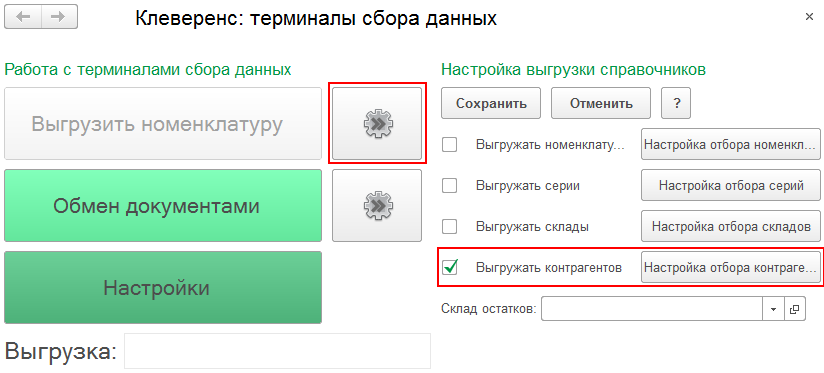Check the Выгружать склады option
824x373 pixels.
(449, 226)
